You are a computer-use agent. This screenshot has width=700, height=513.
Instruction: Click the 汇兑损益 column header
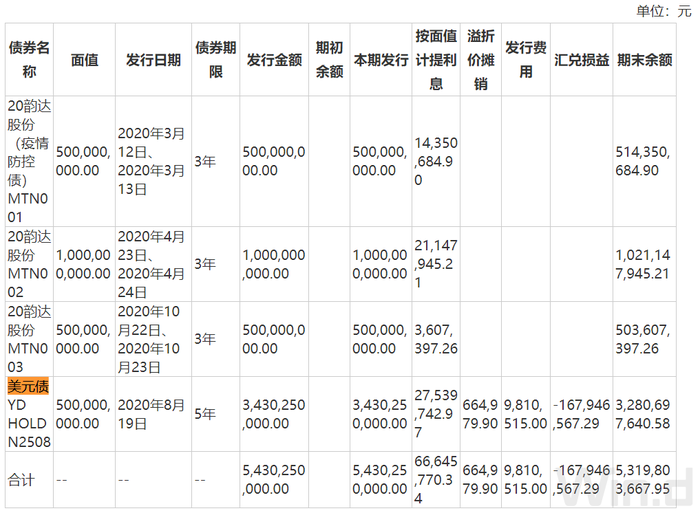(582, 59)
